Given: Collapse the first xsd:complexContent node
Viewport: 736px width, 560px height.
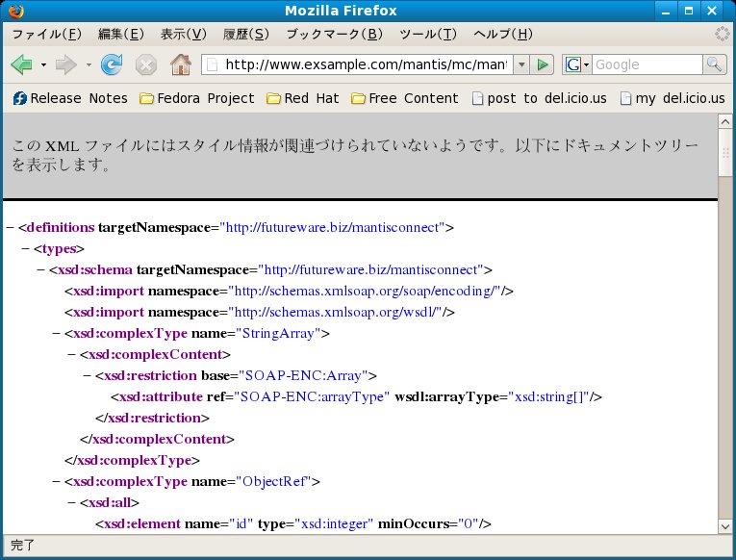Looking at the screenshot, I should coord(72,354).
